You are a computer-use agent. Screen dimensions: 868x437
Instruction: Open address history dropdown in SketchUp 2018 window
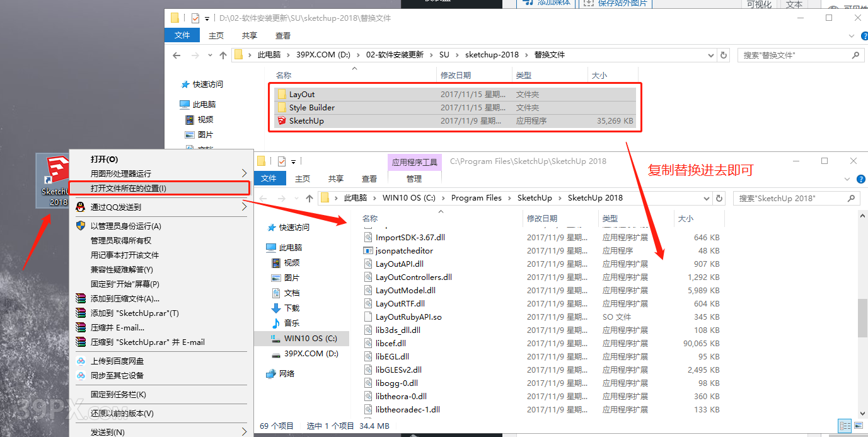point(708,198)
